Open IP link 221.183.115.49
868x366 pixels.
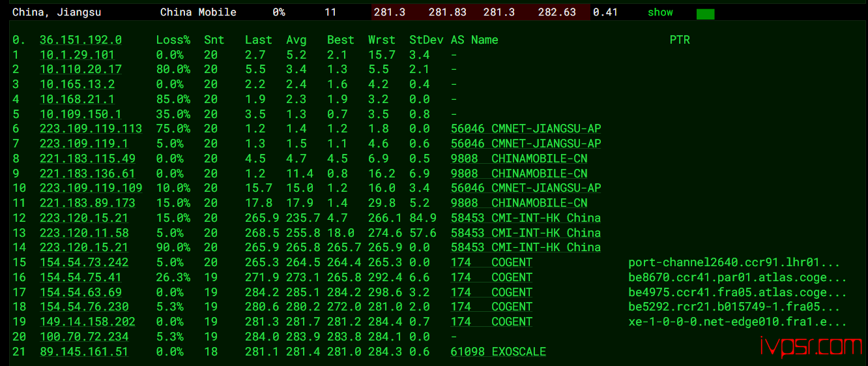point(87,159)
